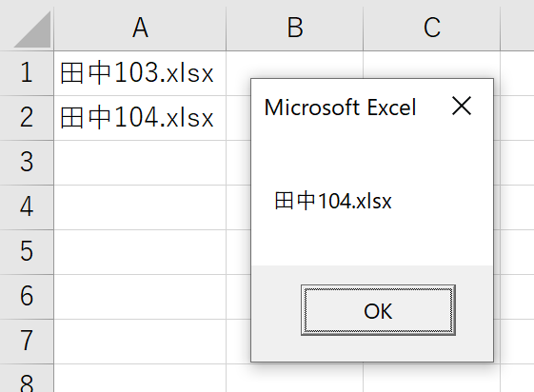Click cell A2 containing 田中104.xlsx

coord(140,118)
